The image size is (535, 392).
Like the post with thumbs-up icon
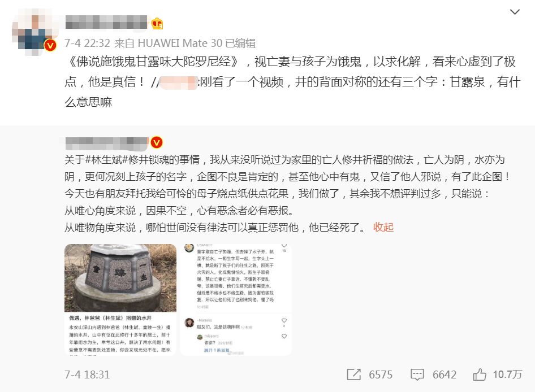tap(480, 374)
